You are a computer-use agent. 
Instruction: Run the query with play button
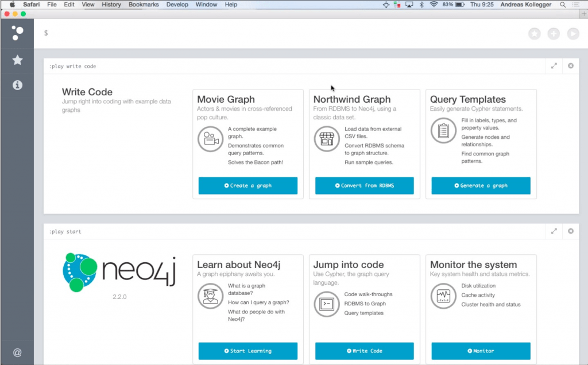pyautogui.click(x=573, y=34)
